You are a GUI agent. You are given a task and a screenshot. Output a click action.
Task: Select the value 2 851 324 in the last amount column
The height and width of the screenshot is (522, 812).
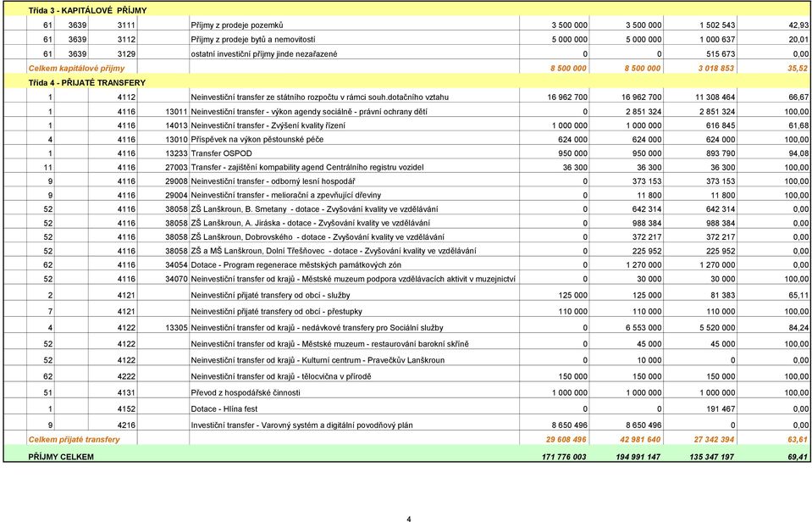pyautogui.click(x=716, y=112)
